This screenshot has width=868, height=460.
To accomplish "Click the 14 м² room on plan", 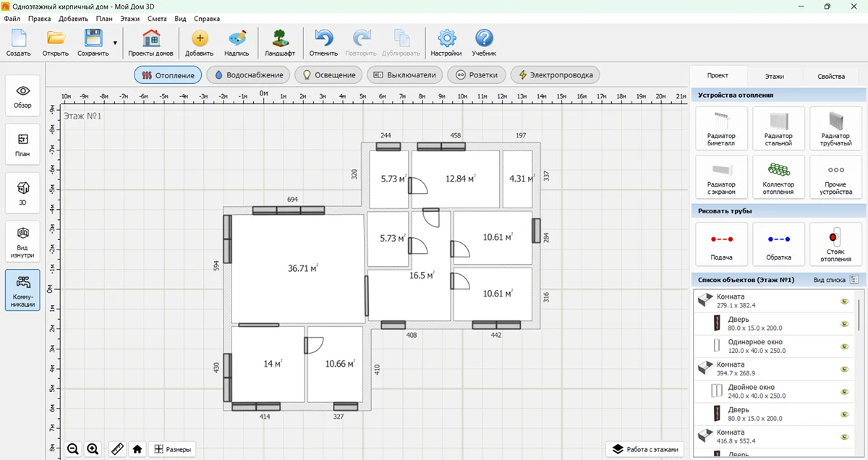I will coord(268,364).
